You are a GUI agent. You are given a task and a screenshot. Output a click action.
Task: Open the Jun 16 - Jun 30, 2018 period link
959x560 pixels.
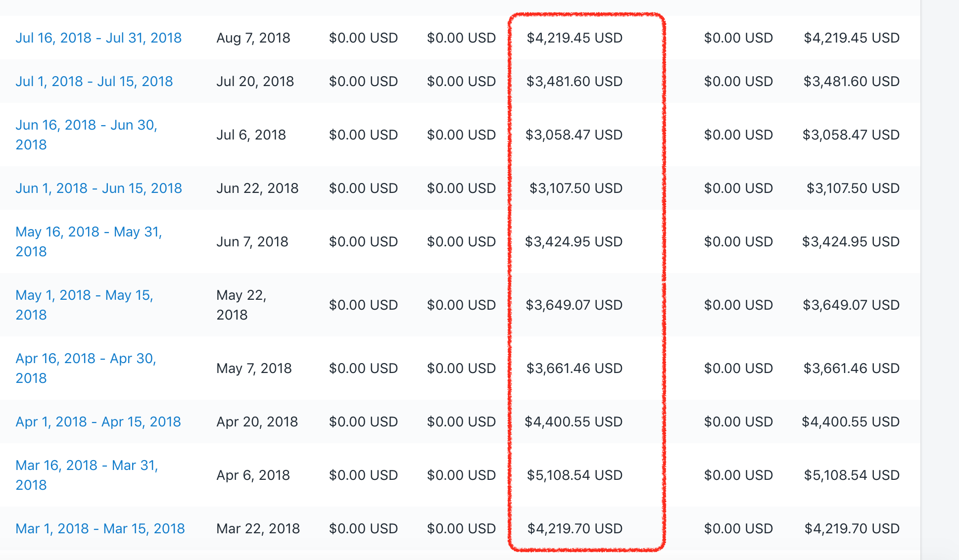[x=86, y=135]
